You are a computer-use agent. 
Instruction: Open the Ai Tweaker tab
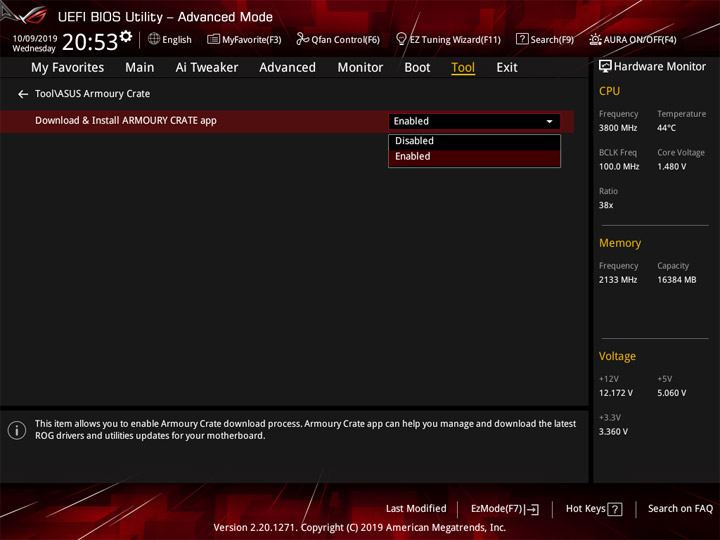[207, 68]
